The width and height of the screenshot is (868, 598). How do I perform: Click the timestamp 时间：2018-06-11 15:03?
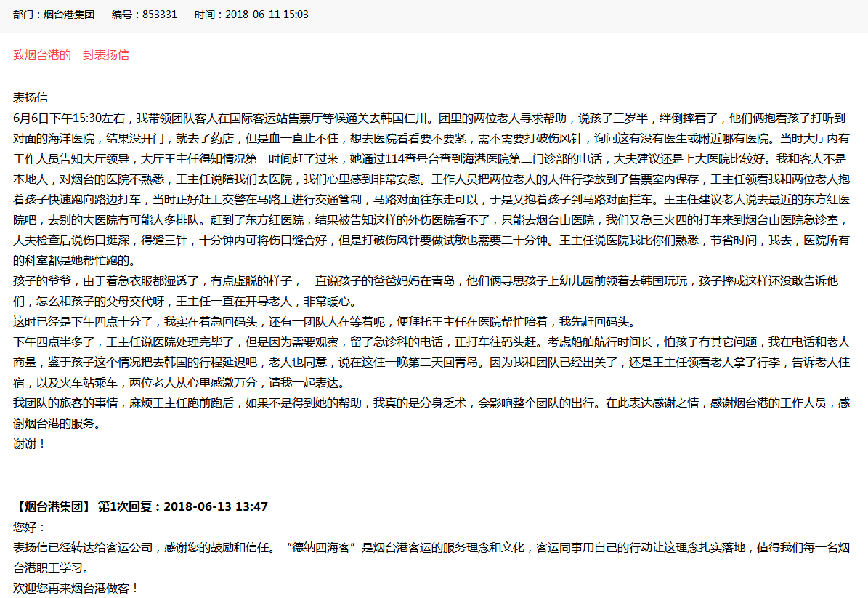tap(251, 15)
